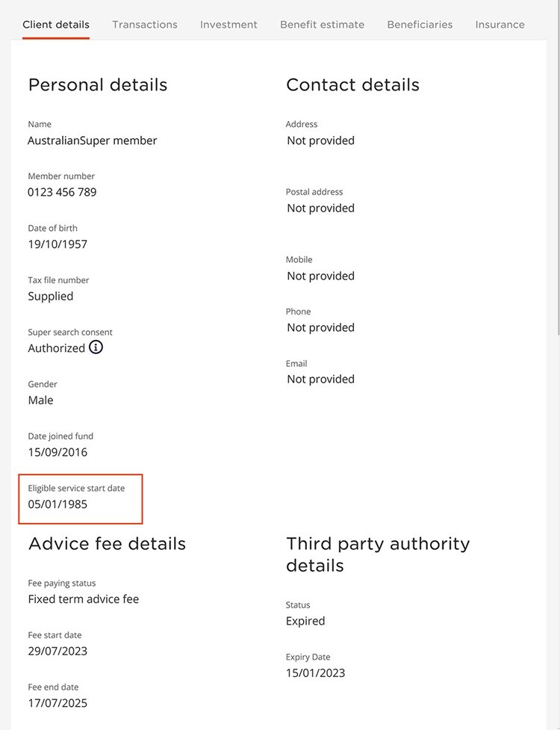Image resolution: width=560 pixels, height=730 pixels.
Task: Go to the Beneficiaries tab
Action: (x=420, y=25)
